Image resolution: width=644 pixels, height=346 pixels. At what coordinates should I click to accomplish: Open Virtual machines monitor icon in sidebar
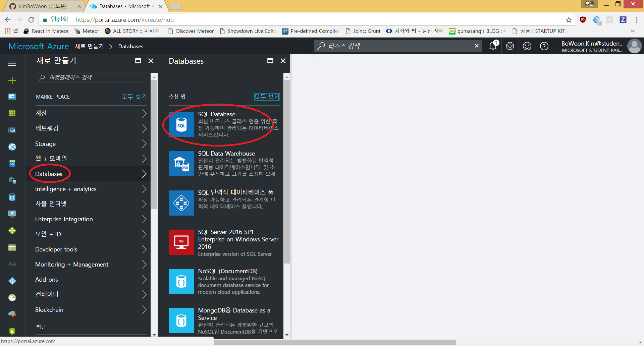(12, 214)
